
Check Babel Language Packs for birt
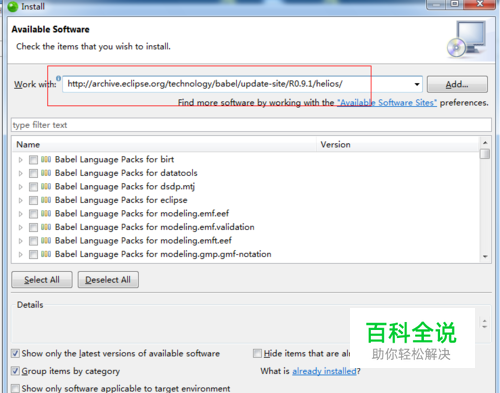tap(33, 160)
